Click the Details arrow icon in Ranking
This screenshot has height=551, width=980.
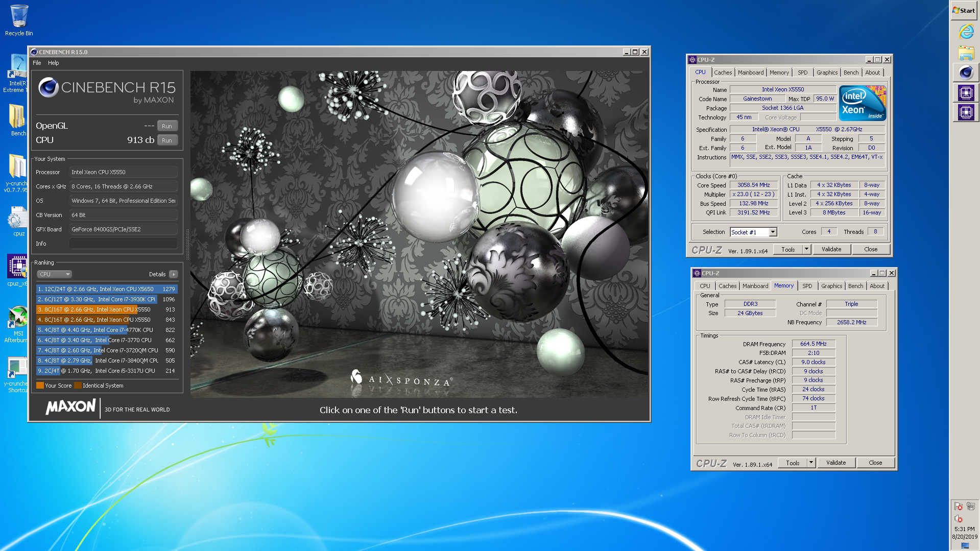tap(174, 274)
